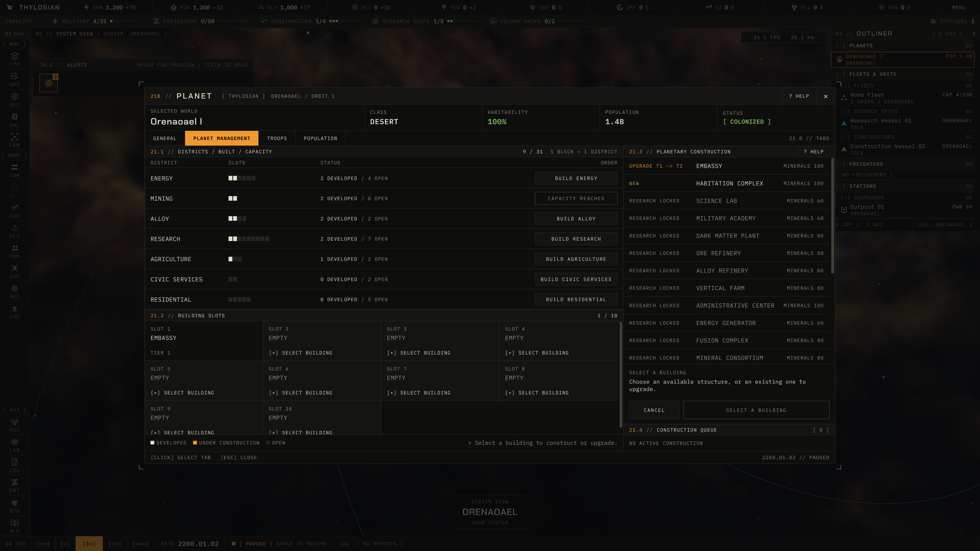The width and height of the screenshot is (980, 551).
Task: Click the slowest speed [<<] control
Action: click(x=43, y=544)
